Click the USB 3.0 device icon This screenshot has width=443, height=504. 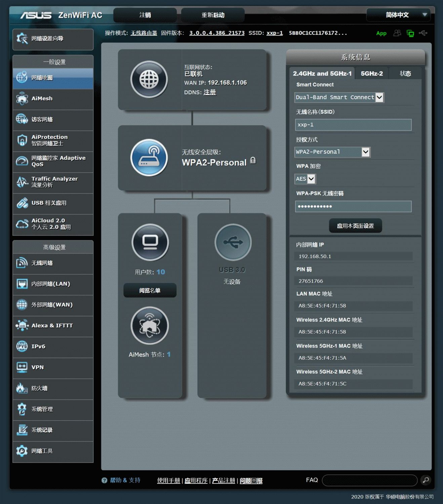coord(233,242)
